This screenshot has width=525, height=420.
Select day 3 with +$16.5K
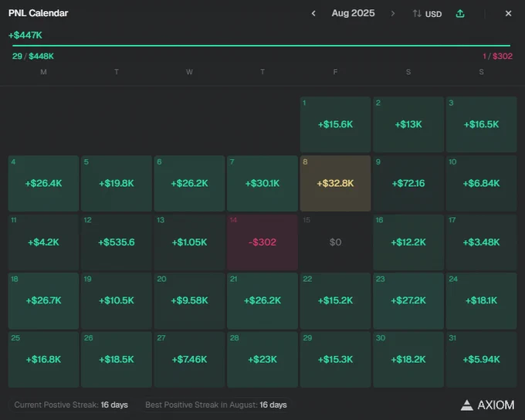click(x=481, y=124)
